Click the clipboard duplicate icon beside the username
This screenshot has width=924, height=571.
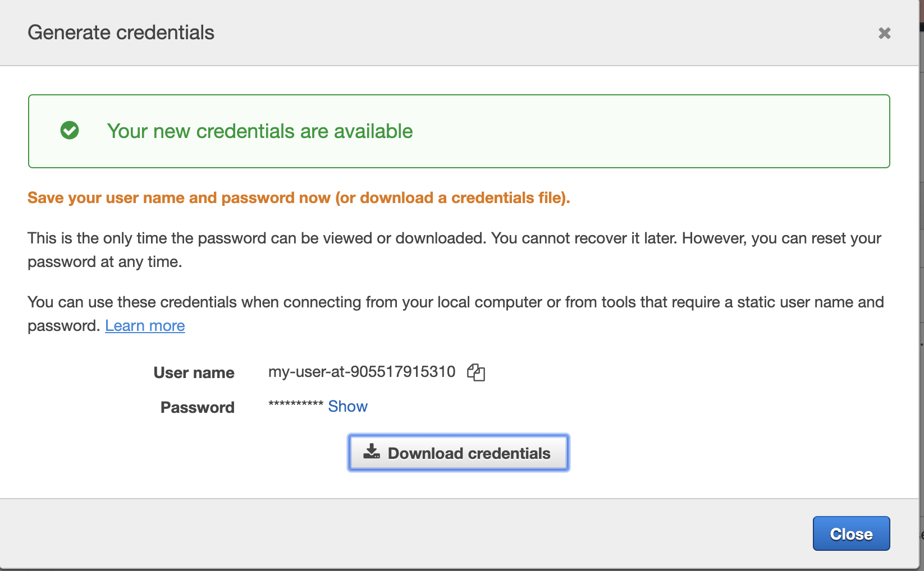click(x=476, y=372)
